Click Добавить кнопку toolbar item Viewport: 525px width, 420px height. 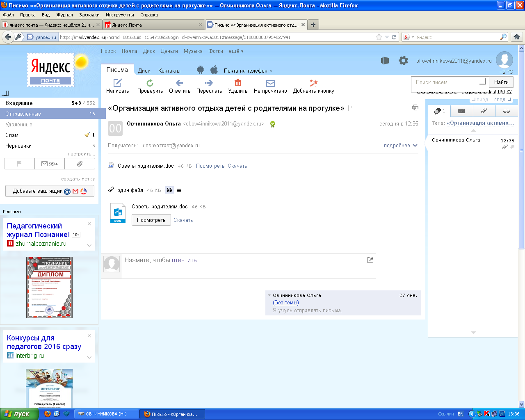click(x=313, y=86)
